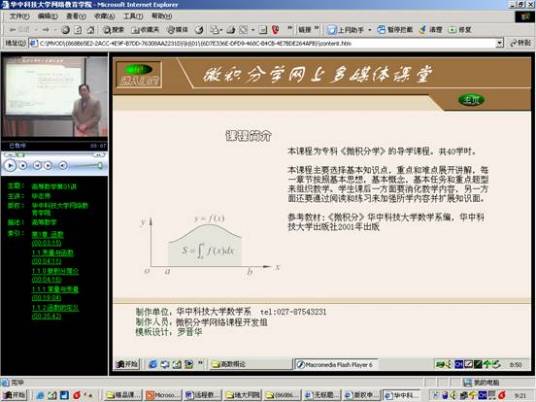Click the 暂停拦截 toolbar button

point(396,30)
